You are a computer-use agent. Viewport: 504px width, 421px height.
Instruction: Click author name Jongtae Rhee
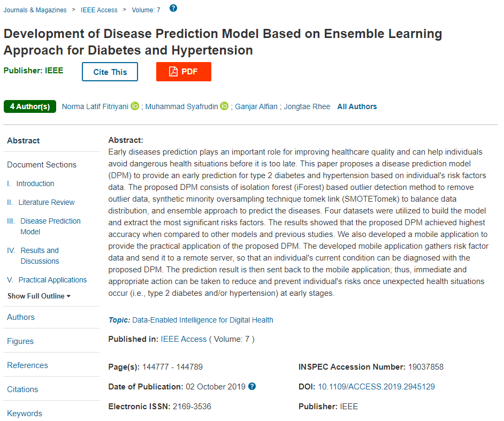point(307,106)
